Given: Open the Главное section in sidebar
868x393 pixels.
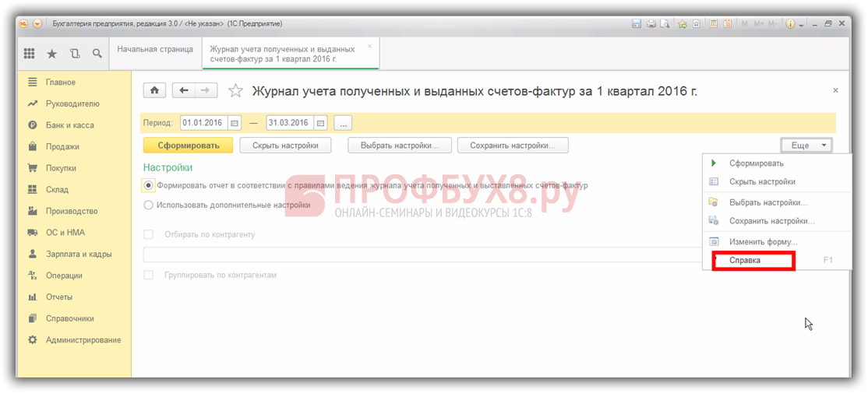Looking at the screenshot, I should 73,82.
